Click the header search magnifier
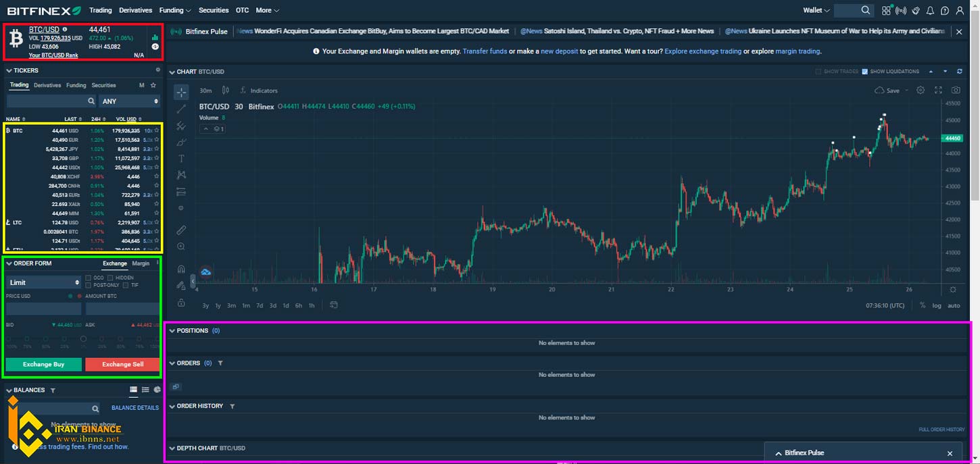The image size is (980, 464). tap(866, 10)
